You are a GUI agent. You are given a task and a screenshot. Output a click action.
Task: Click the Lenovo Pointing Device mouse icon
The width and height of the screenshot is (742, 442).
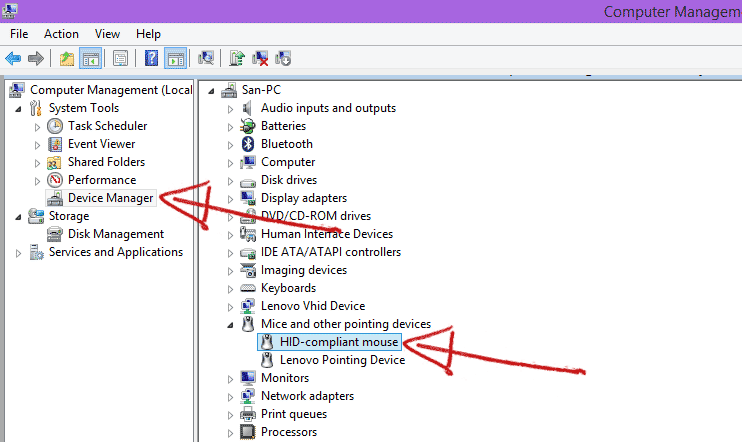point(267,360)
